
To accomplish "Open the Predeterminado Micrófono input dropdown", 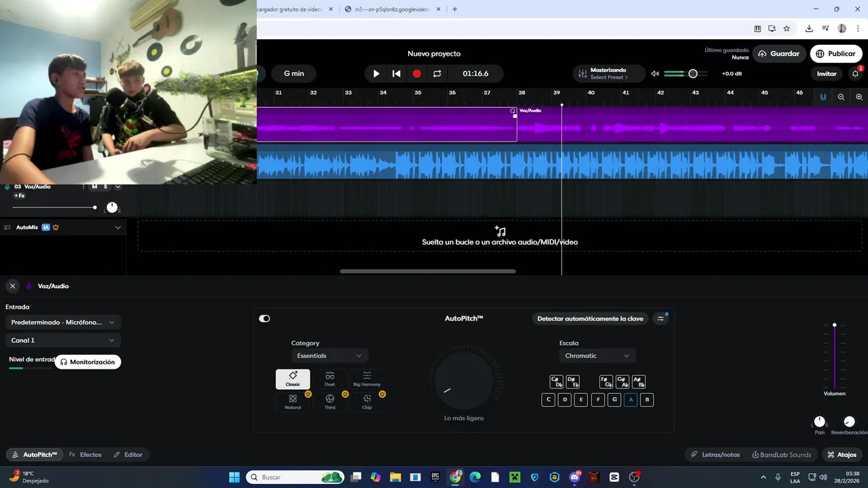I will (63, 322).
